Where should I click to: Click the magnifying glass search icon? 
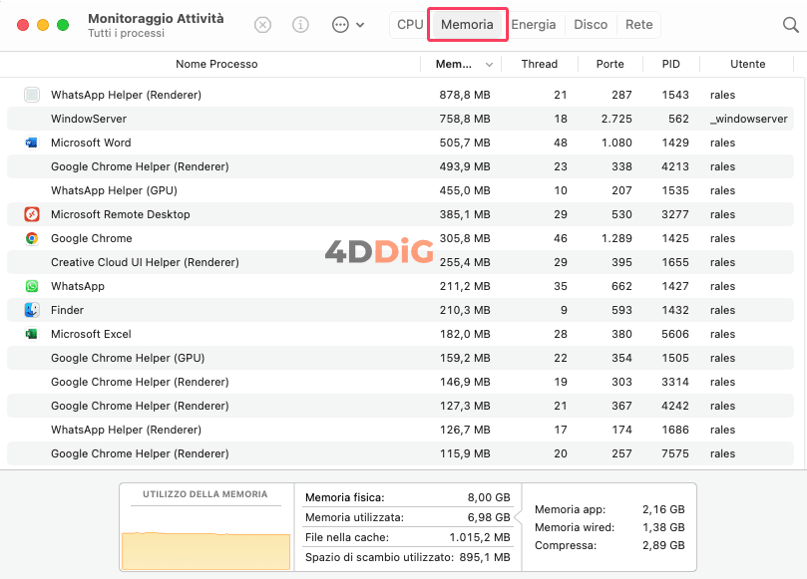(790, 25)
